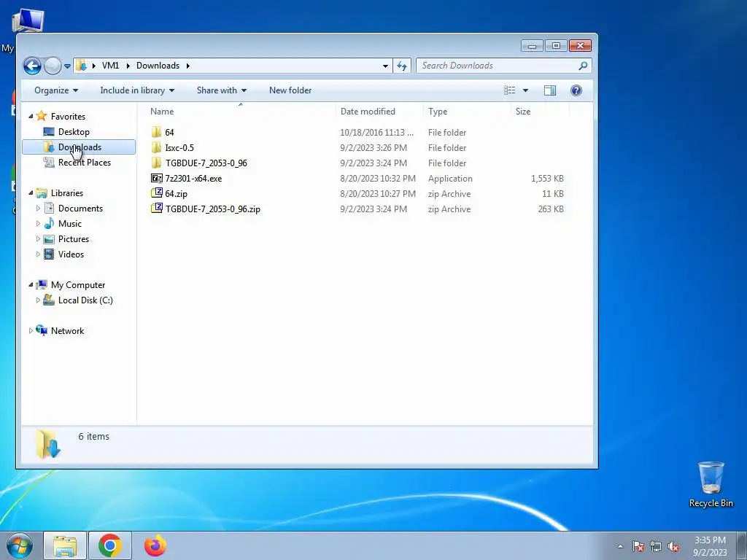Click the 9/2/2023 3:26 PM date cell
The image size is (747, 560).
click(373, 147)
